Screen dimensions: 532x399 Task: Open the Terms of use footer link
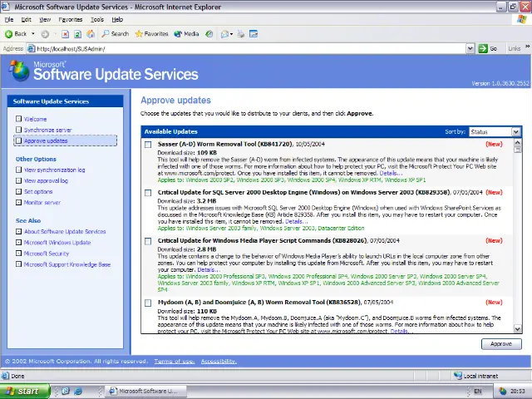[175, 362]
